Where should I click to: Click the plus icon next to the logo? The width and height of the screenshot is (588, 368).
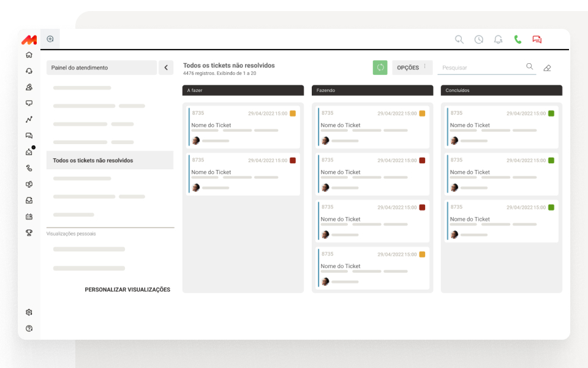50,38
